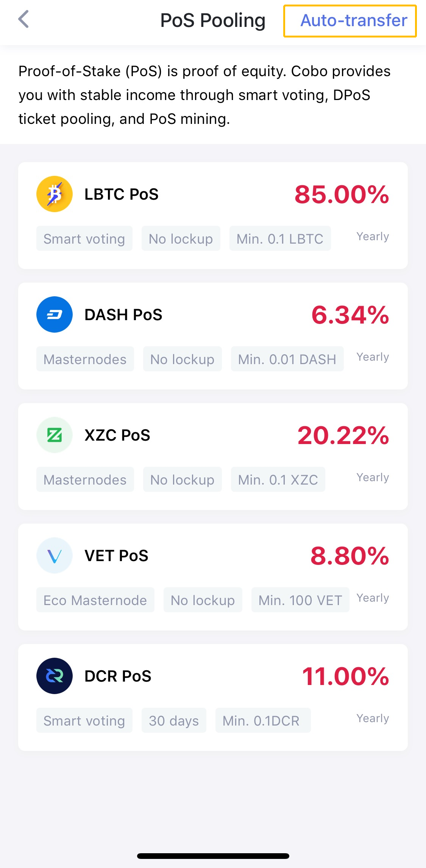
Task: Select the DASH PoS pool title
Action: (123, 315)
